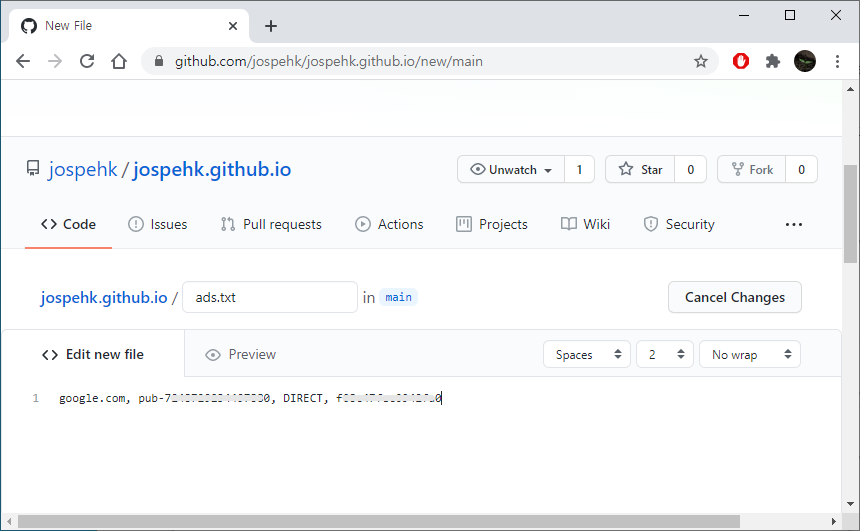Screen dimensions: 860x531
Task: Click the scroll right arrow
Action: (834, 521)
